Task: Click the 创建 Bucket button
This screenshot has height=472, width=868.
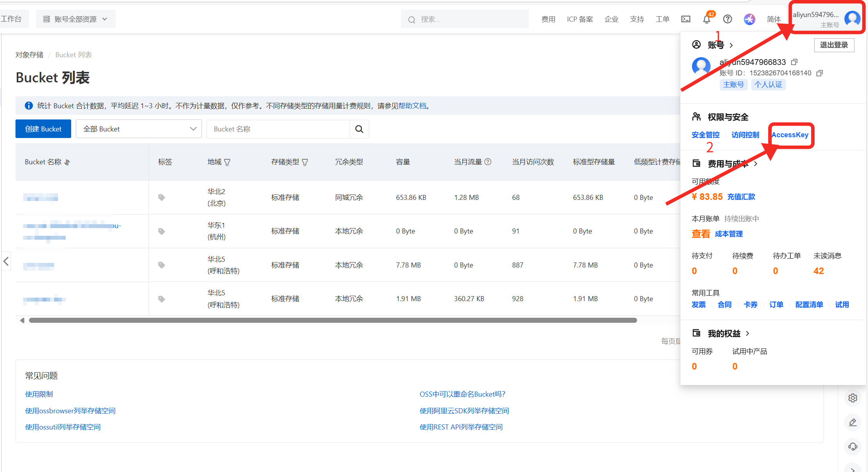Action: click(x=43, y=129)
